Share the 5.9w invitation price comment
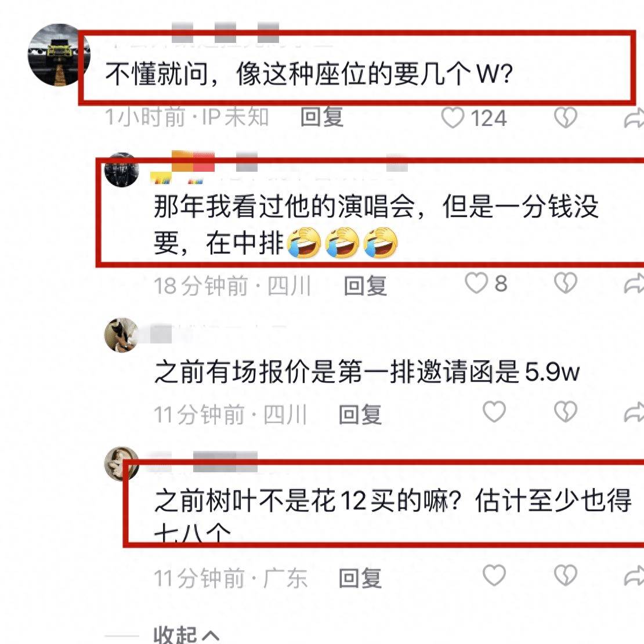 pos(634,412)
